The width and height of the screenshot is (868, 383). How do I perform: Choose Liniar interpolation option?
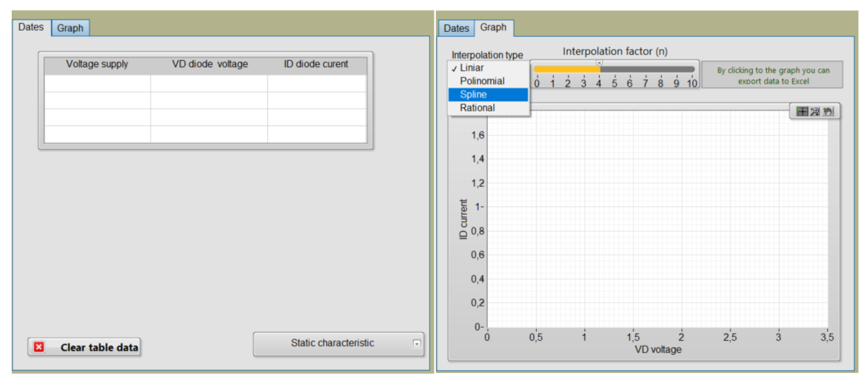click(472, 68)
